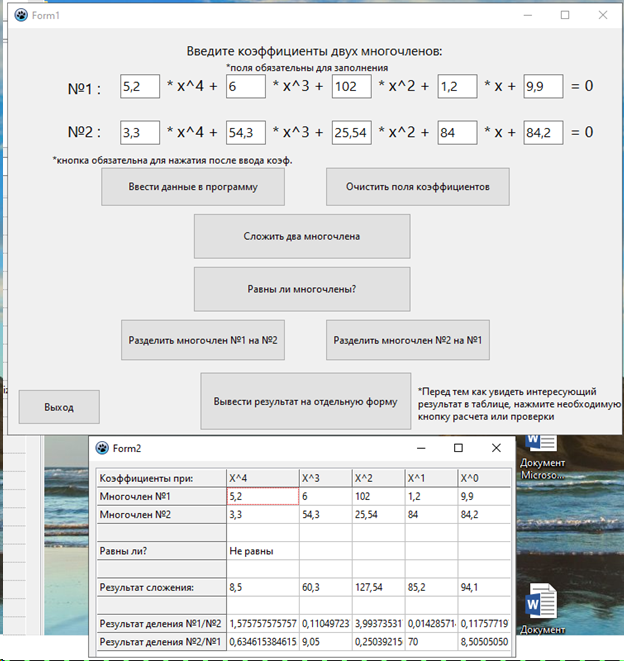
Task: Click the Ввести данные в программу button
Action: click(x=193, y=187)
